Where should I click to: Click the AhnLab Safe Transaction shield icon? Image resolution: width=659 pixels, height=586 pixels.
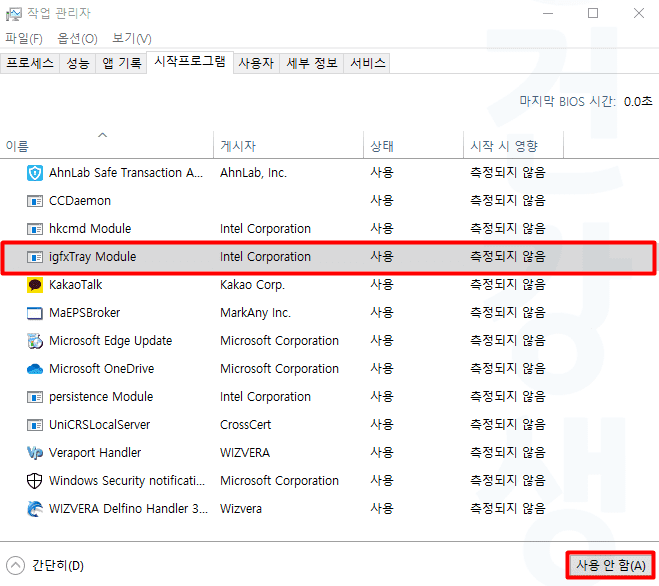35,173
